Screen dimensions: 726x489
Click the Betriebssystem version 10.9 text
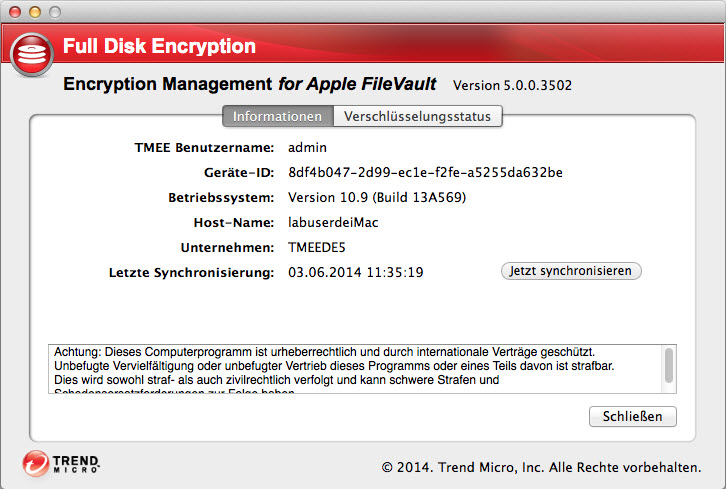click(377, 197)
